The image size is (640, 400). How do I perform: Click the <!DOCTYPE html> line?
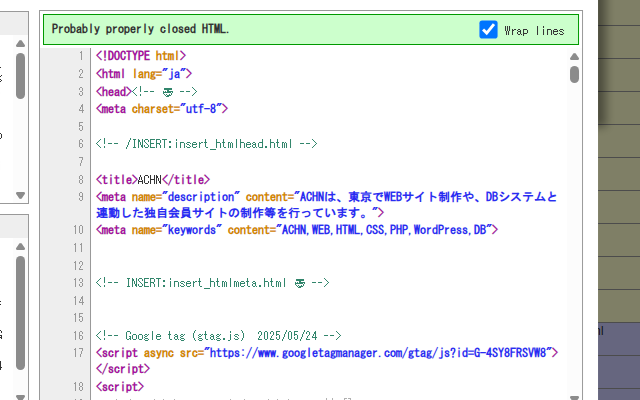click(x=141, y=56)
